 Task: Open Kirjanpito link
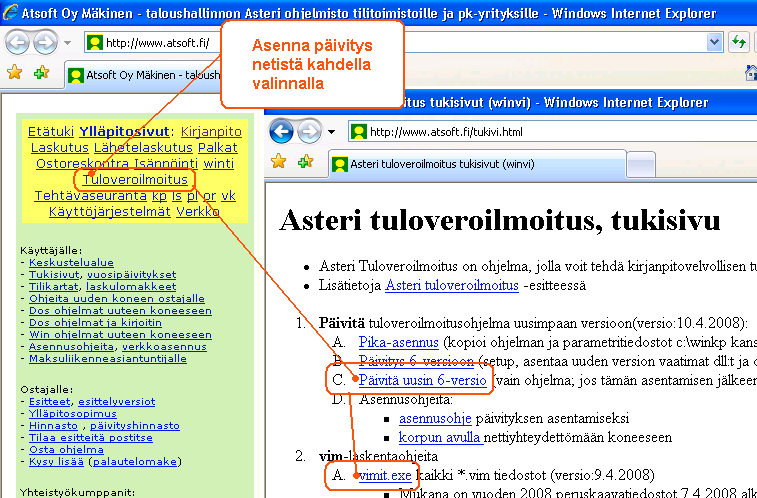(211, 132)
